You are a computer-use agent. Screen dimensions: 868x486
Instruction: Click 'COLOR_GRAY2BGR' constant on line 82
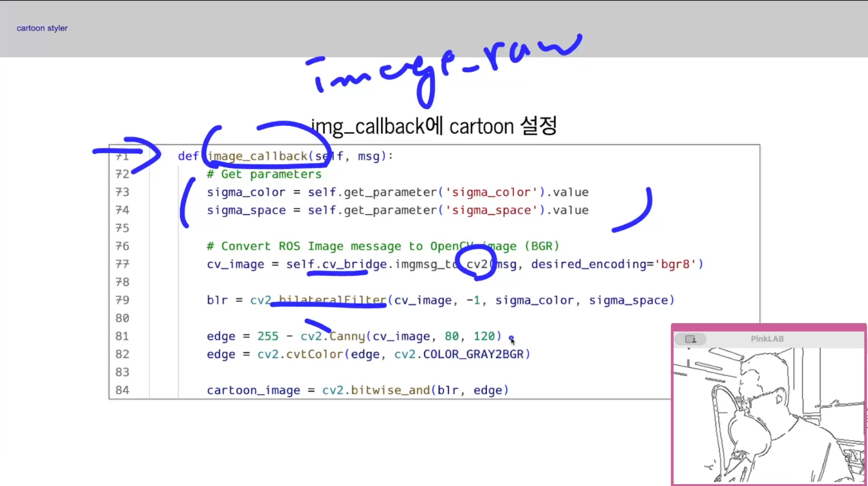point(473,354)
